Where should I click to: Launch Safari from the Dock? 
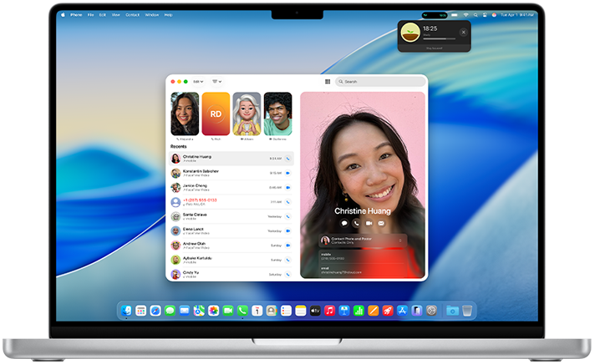point(155,311)
